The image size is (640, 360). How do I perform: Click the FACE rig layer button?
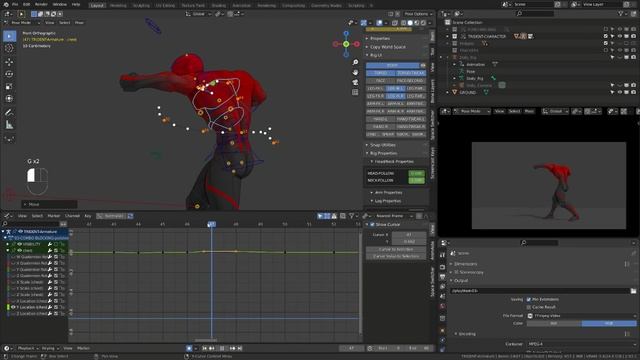pos(380,81)
